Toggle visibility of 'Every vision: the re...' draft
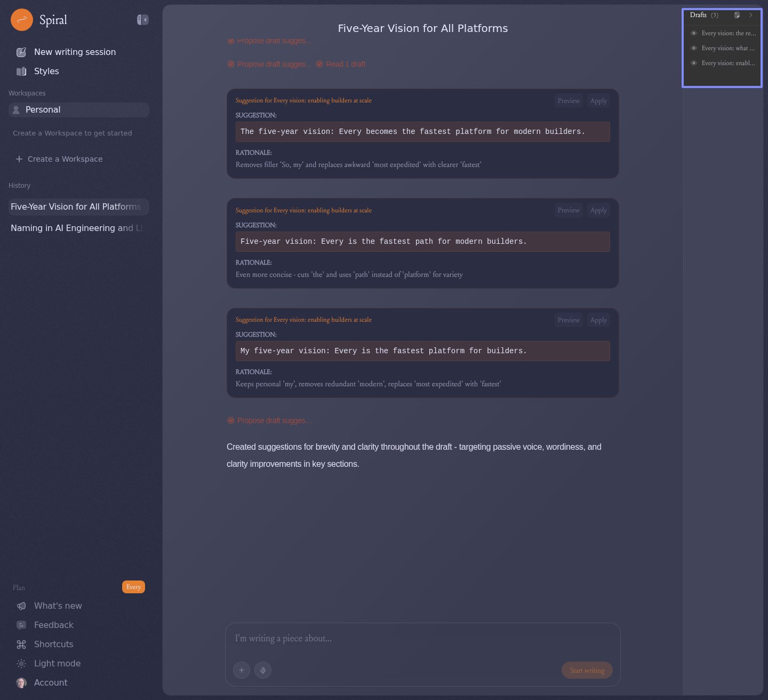This screenshot has width=768, height=700. (x=694, y=33)
